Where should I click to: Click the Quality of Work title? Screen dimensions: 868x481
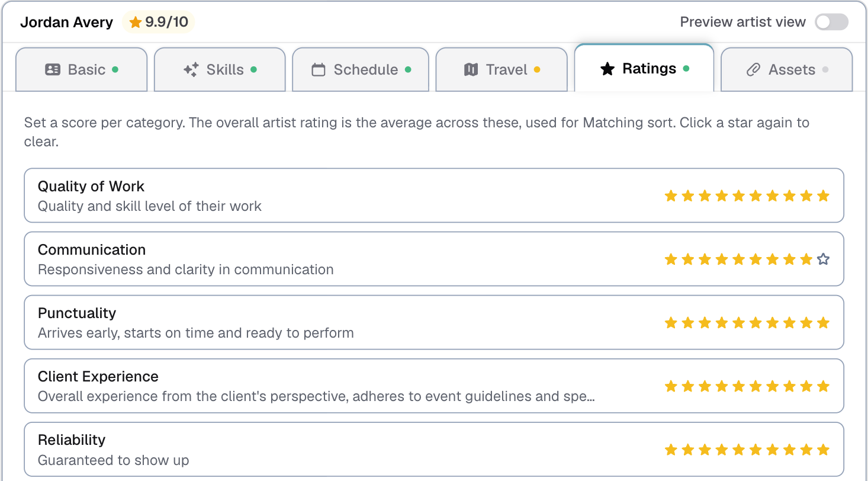(91, 187)
